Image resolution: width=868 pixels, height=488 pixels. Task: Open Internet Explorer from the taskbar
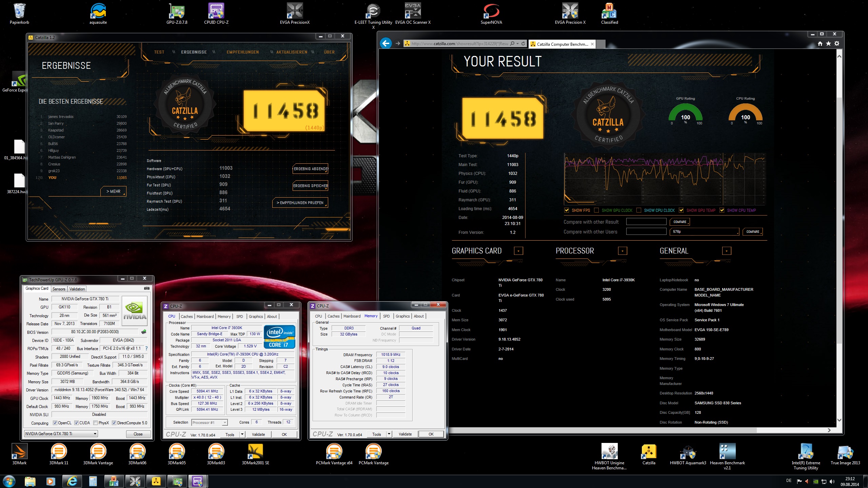pyautogui.click(x=72, y=481)
